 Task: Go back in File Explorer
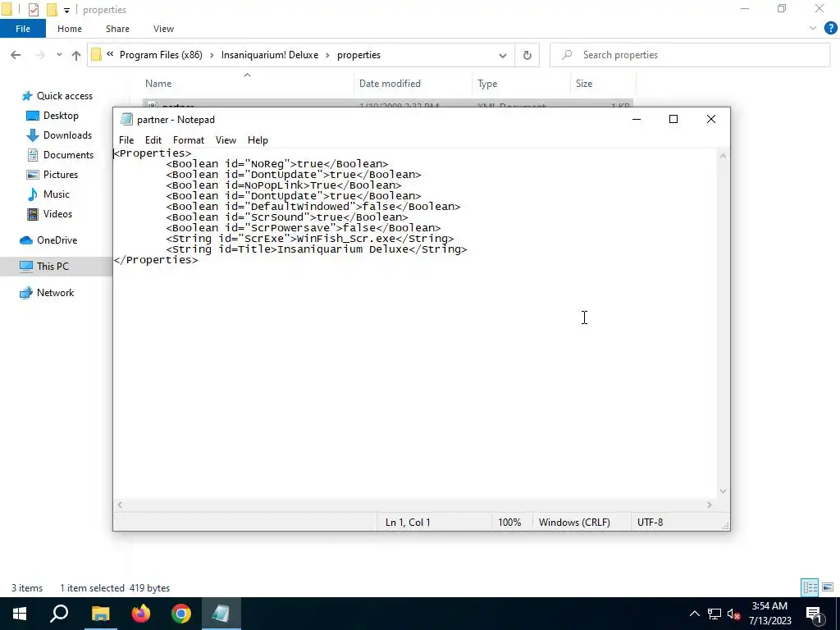[x=16, y=55]
